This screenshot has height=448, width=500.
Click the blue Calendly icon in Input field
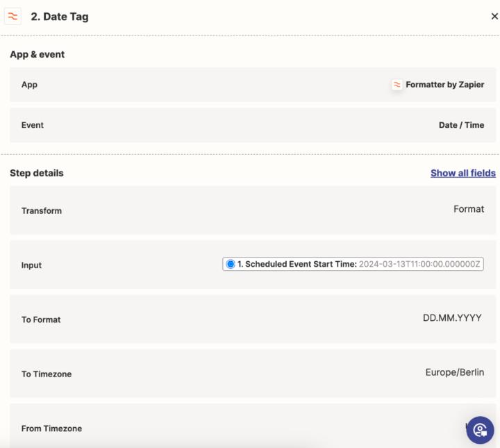click(x=231, y=264)
